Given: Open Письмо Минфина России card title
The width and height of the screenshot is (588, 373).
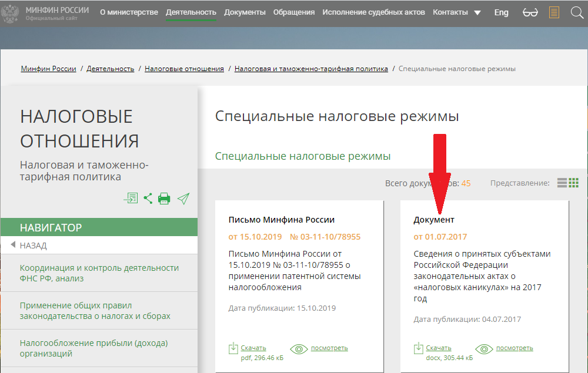Looking at the screenshot, I should [282, 220].
